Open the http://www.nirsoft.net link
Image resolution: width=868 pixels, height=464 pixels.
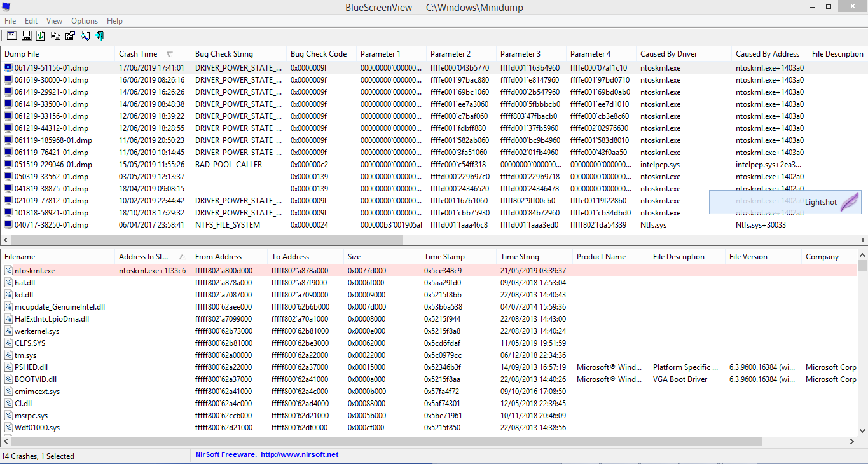point(300,455)
